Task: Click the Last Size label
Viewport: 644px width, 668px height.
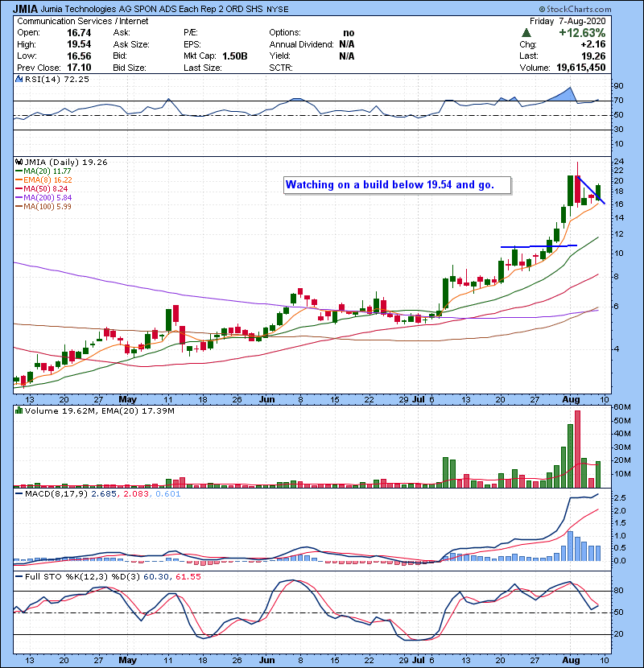Action: pos(202,68)
